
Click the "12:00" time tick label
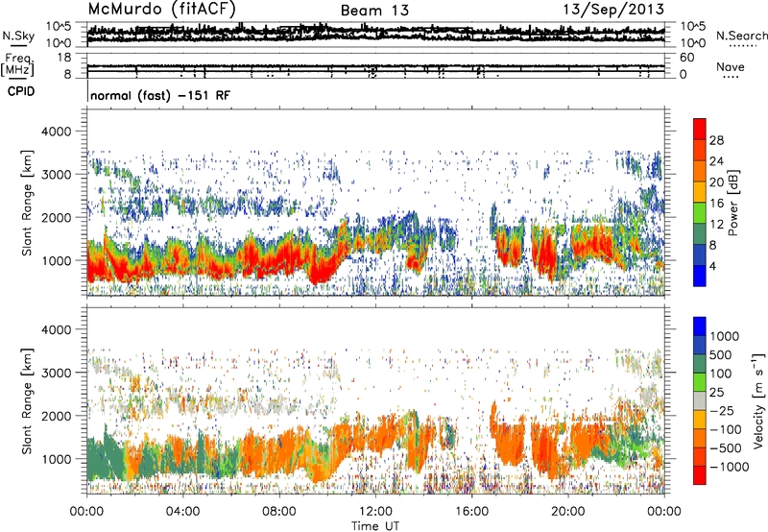(x=375, y=512)
